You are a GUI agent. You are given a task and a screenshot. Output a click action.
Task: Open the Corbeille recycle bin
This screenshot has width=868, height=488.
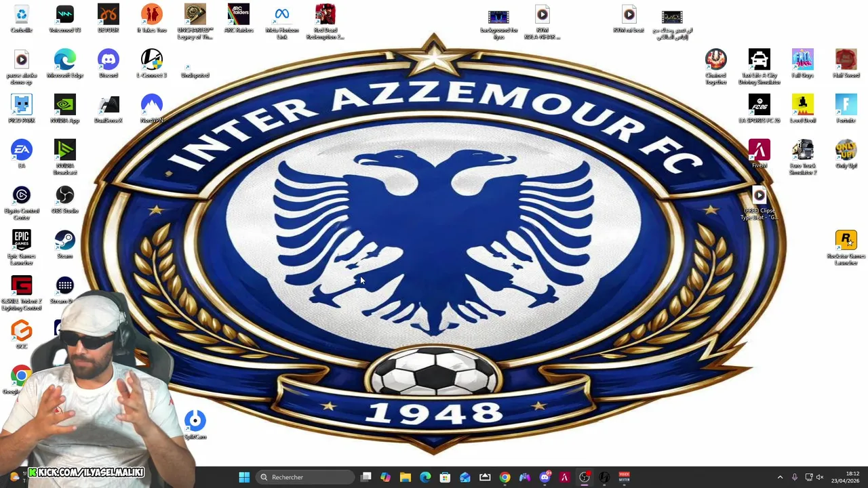click(x=22, y=19)
